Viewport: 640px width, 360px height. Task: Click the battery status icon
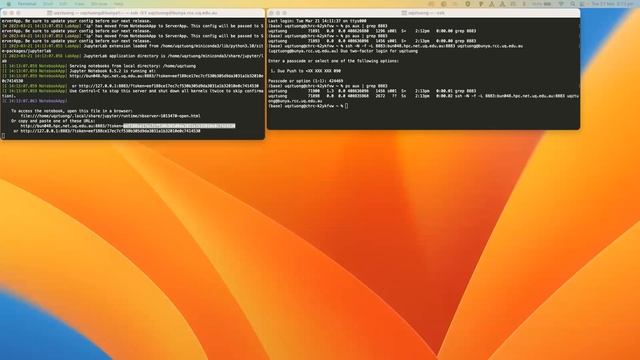tap(547, 4)
